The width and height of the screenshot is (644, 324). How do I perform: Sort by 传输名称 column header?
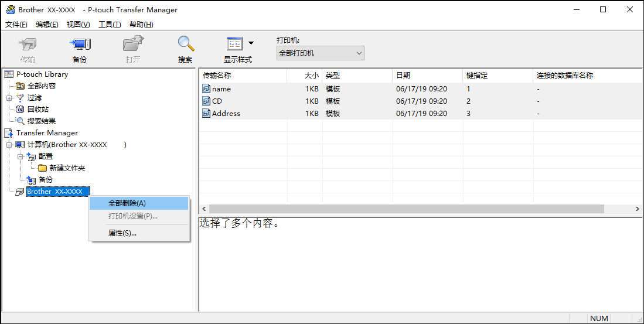(x=243, y=76)
